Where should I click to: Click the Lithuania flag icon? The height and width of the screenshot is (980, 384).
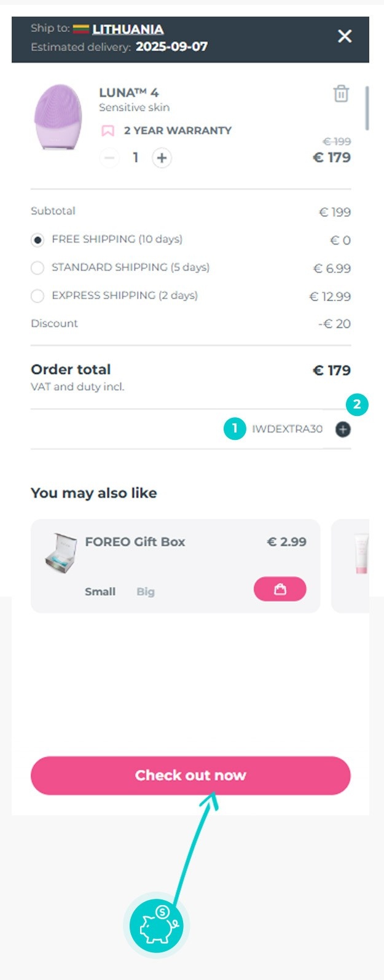[80, 29]
